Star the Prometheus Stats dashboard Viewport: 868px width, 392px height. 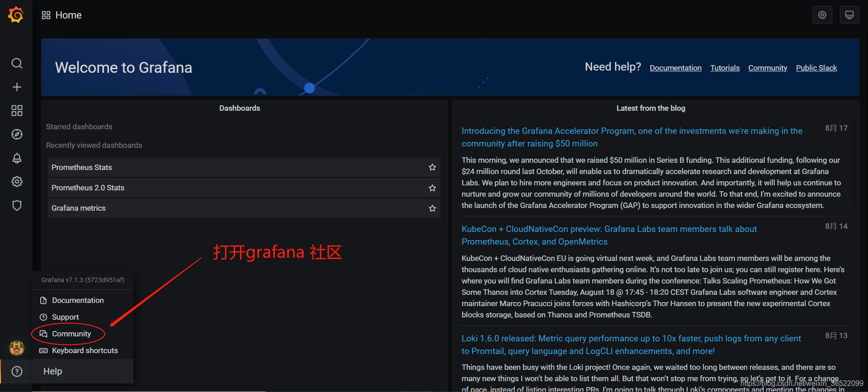(x=432, y=167)
